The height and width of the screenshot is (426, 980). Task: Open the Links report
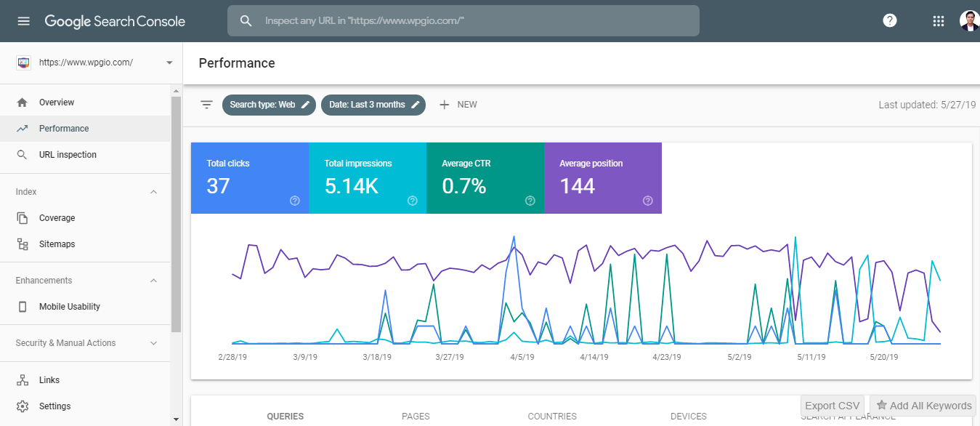85,380
